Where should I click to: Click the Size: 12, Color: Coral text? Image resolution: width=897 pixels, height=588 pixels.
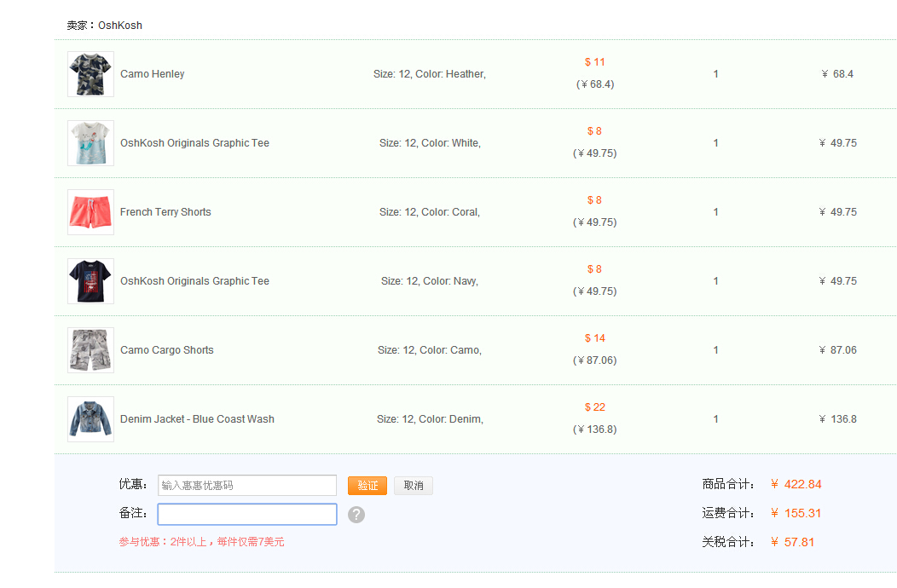tap(430, 212)
